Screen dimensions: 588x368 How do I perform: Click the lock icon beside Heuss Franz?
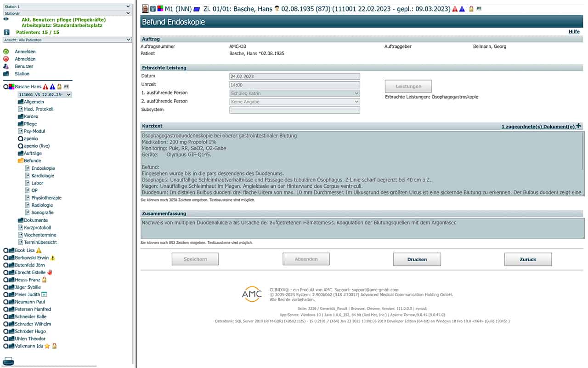45,280
